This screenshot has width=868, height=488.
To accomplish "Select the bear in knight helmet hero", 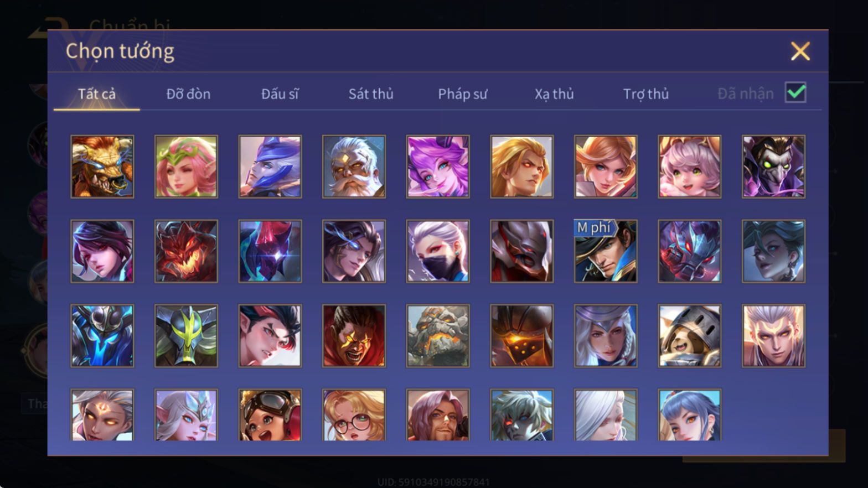I will coord(689,335).
